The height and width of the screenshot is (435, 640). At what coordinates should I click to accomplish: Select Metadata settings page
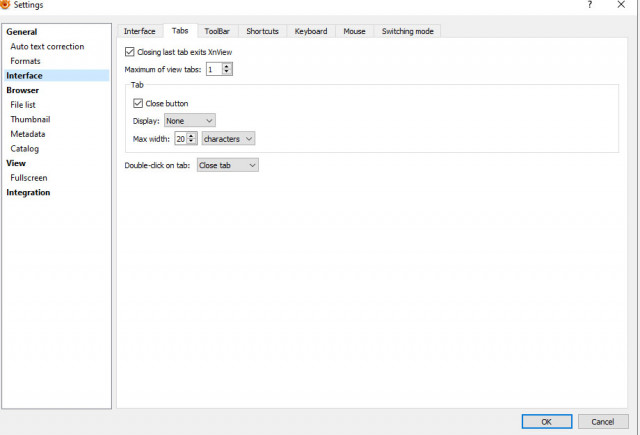(x=28, y=134)
